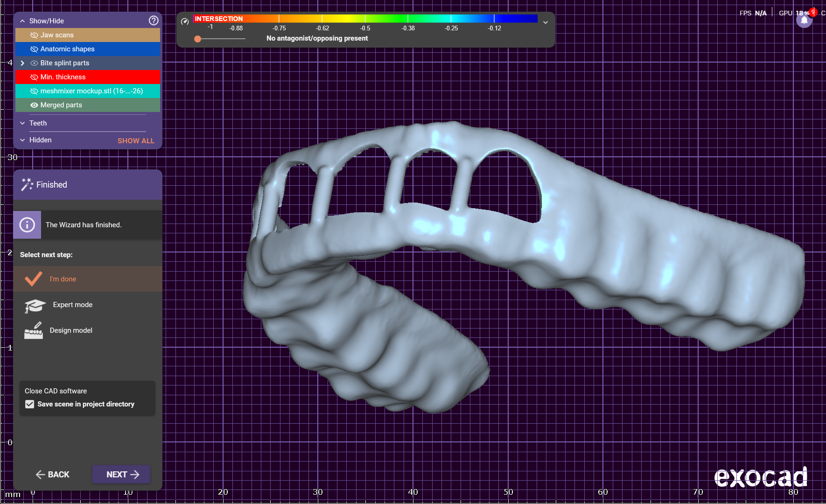Click the intersection threshold slider handle
This screenshot has height=504, width=826.
(198, 39)
